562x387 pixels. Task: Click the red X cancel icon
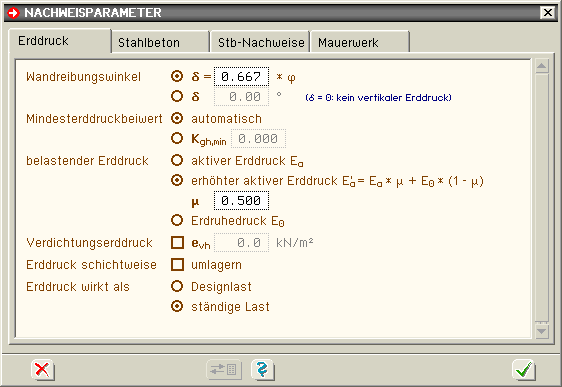43,369
